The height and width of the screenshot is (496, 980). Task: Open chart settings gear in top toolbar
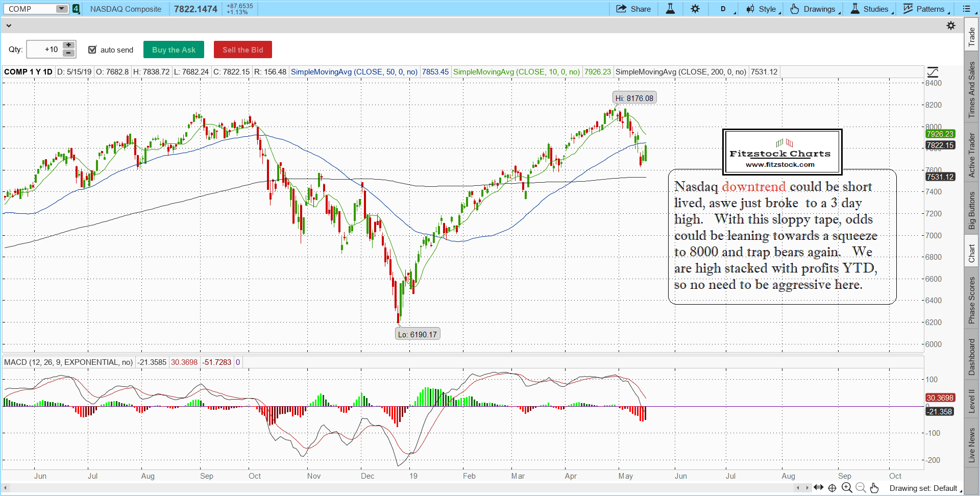point(695,9)
